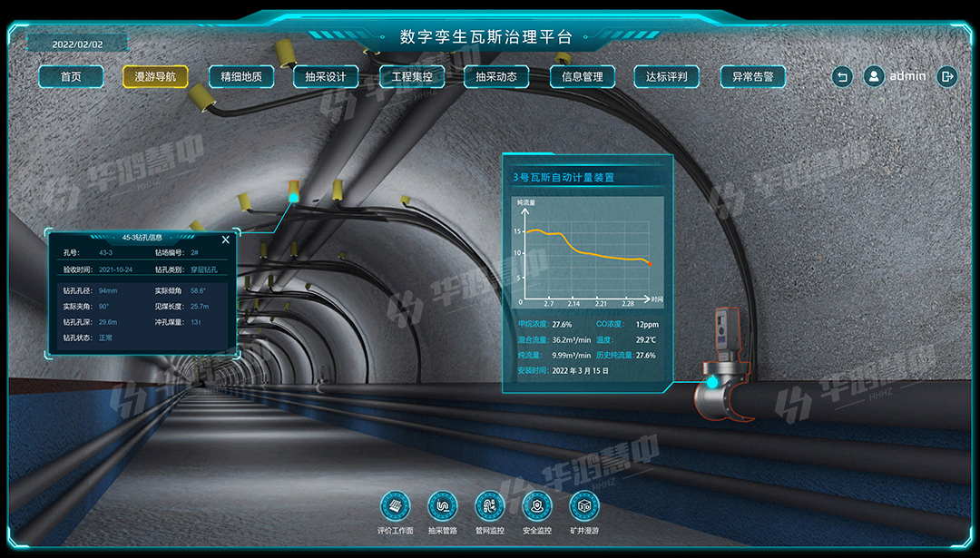Viewport: 980px width, 558px height.
Task: Close the 45-3钻孔信息 popup panel
Action: pyautogui.click(x=226, y=240)
